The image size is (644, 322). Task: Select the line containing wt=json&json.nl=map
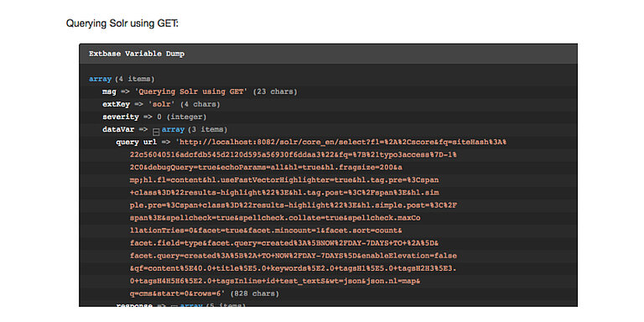pos(275,282)
